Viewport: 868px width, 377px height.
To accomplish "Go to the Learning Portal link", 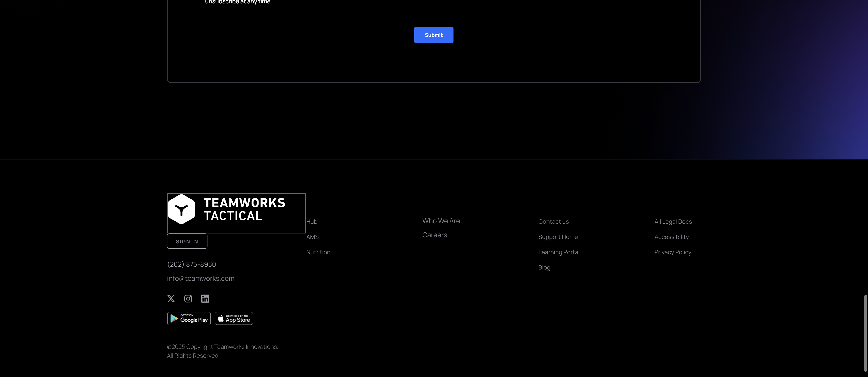I will (559, 252).
